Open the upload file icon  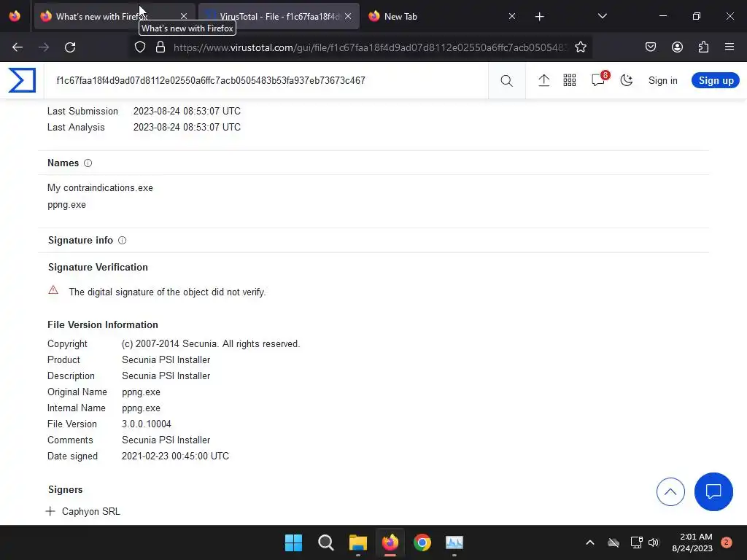(x=543, y=80)
